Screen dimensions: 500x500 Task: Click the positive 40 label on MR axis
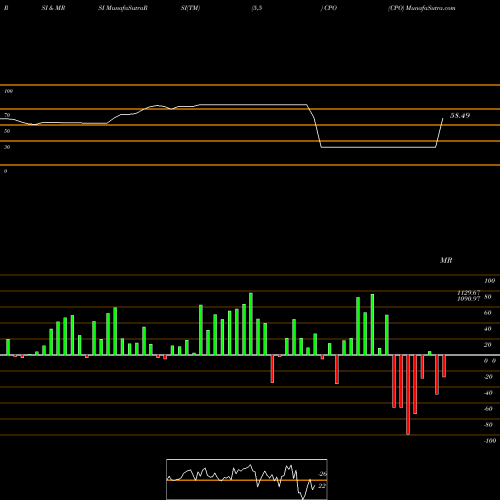click(x=488, y=329)
